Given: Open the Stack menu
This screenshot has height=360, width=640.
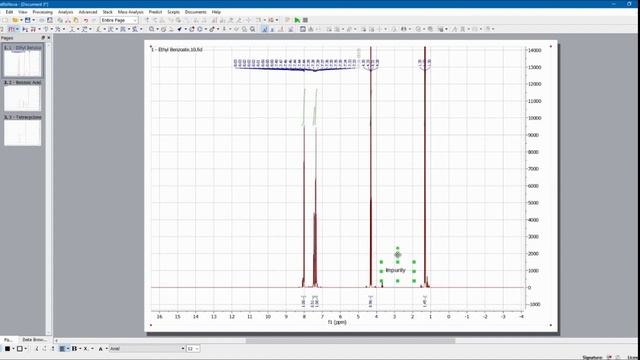Looking at the screenshot, I should (107, 12).
